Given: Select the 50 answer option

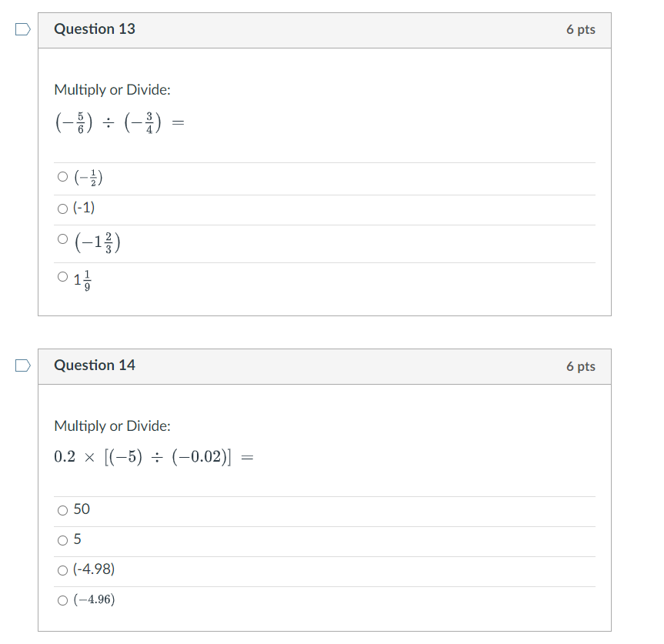Looking at the screenshot, I should click(62, 509).
